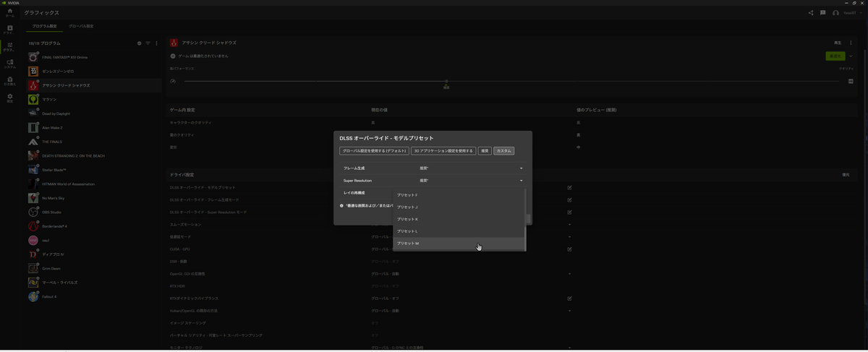Switch to グローバル設定 tab
Image resolution: width=868 pixels, height=352 pixels.
pyautogui.click(x=81, y=26)
